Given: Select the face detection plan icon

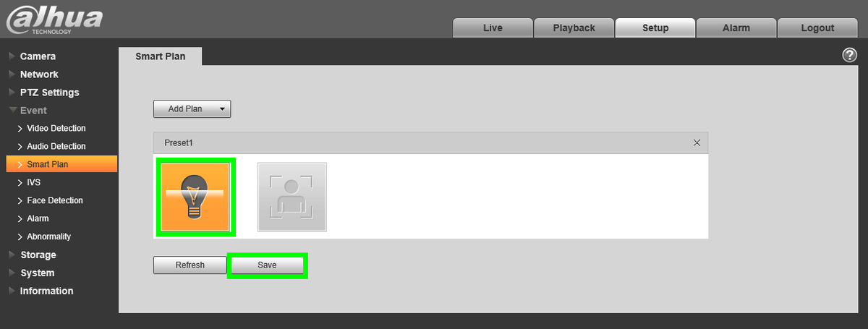Looking at the screenshot, I should 292,197.
